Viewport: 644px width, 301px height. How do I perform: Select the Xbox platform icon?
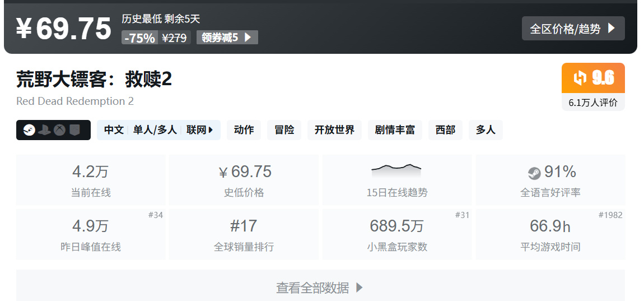click(59, 130)
